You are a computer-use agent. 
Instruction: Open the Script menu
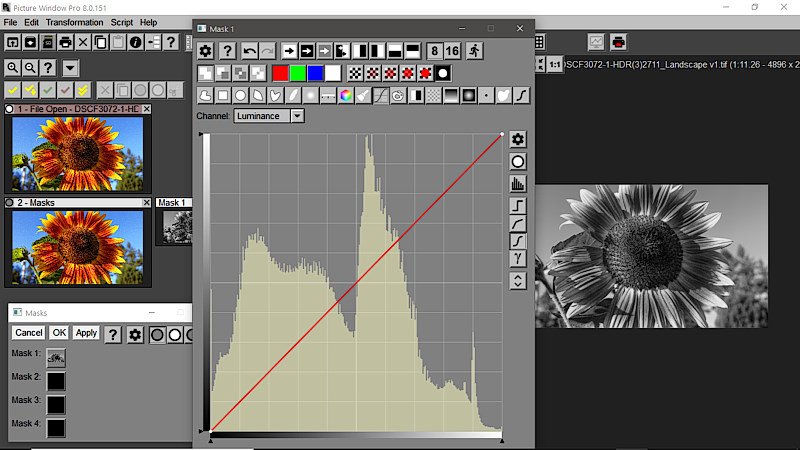click(122, 22)
